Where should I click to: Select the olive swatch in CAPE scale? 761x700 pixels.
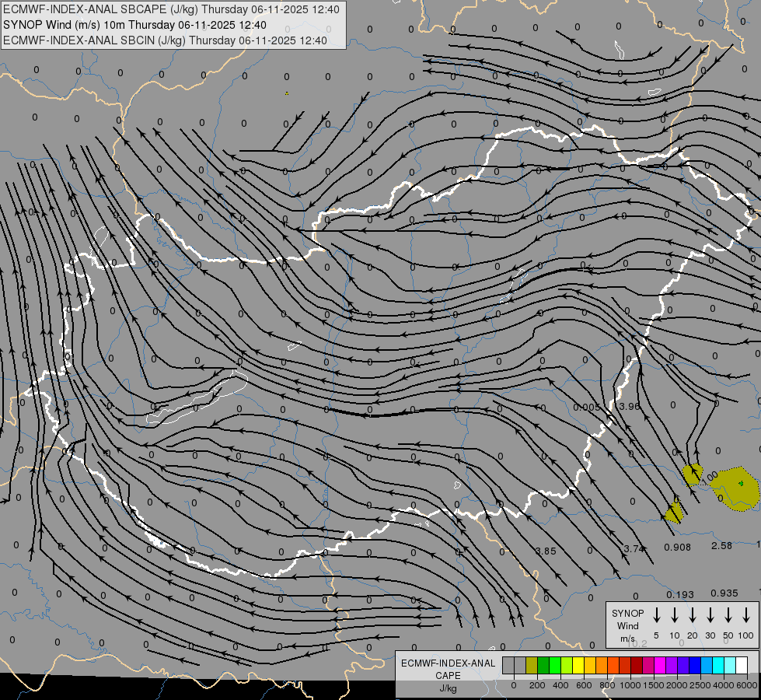tap(532, 665)
